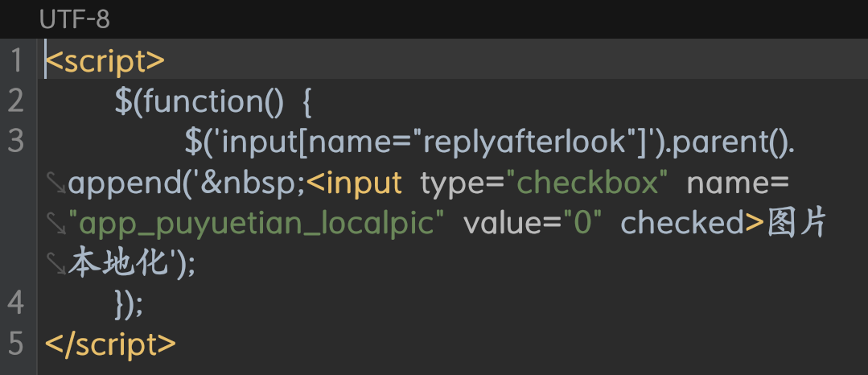Click the checked attribute text
The width and height of the screenshot is (868, 375).
coord(682,223)
